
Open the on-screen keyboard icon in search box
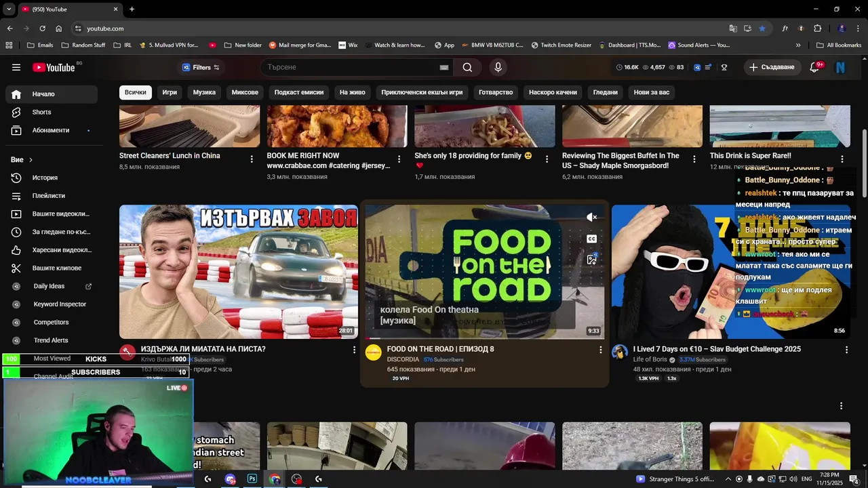click(x=444, y=67)
